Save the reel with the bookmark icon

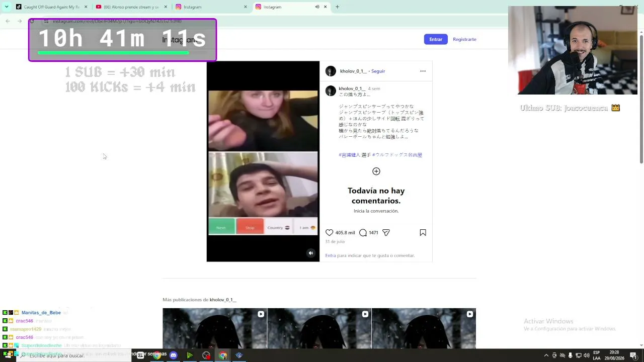[423, 233]
